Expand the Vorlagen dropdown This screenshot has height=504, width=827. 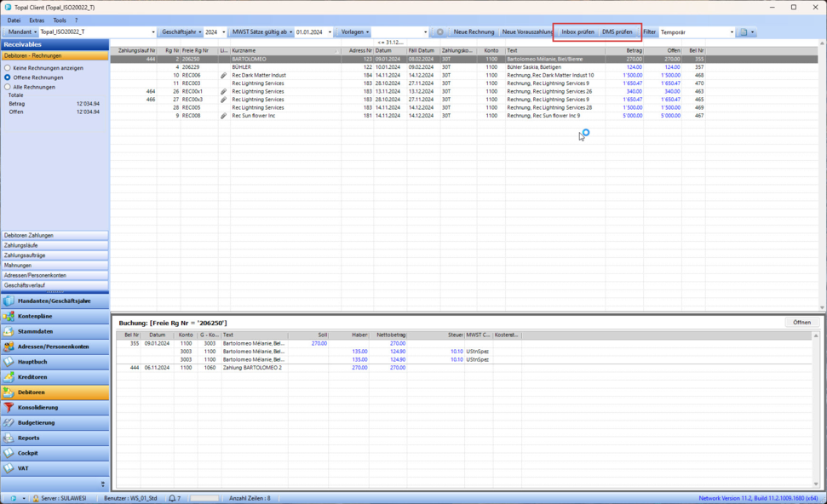tap(353, 32)
